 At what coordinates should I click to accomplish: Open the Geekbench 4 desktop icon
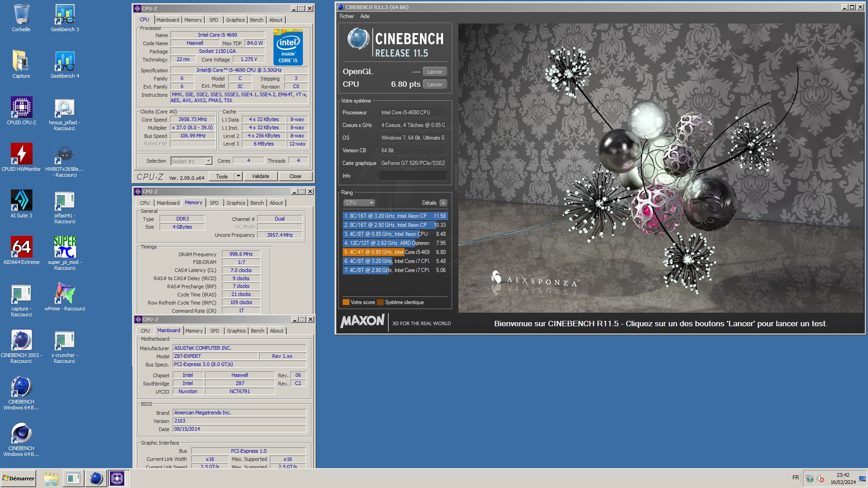pyautogui.click(x=65, y=65)
